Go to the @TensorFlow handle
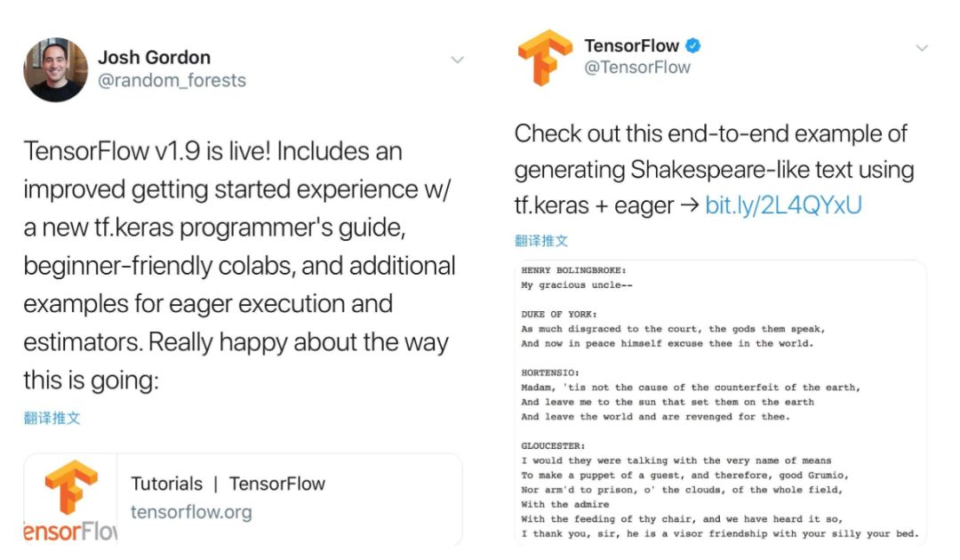The image size is (960, 560). pos(637,68)
